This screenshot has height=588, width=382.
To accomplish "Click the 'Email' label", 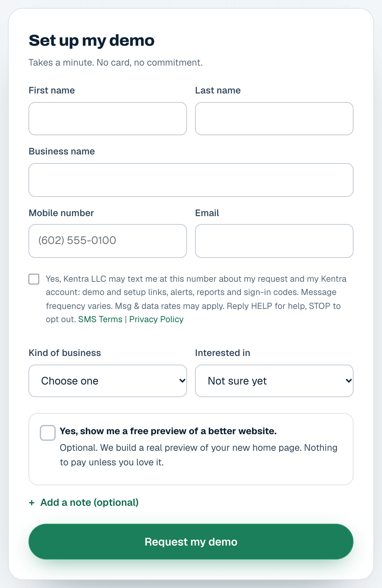I will pos(207,213).
